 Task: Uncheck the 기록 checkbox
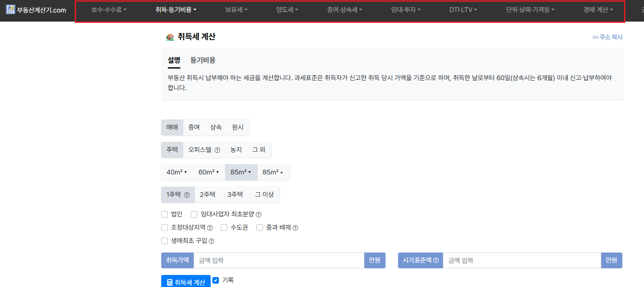click(215, 280)
